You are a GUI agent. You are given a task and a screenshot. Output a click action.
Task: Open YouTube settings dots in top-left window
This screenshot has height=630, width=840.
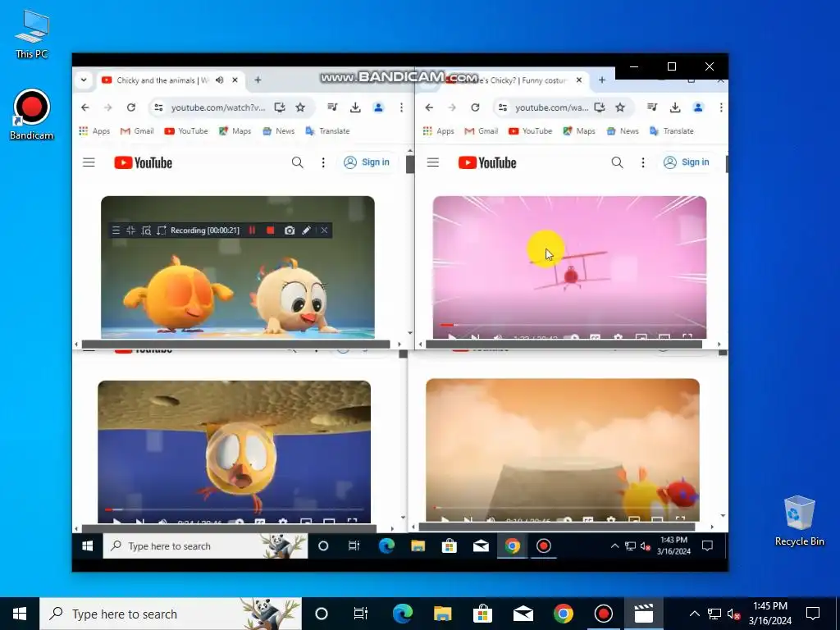pyautogui.click(x=323, y=162)
